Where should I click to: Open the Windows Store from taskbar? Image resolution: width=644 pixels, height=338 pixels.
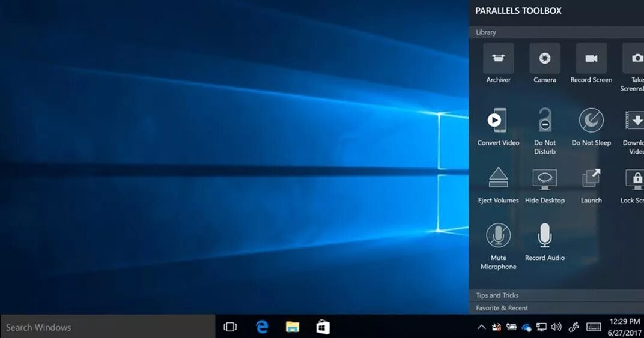pos(323,327)
